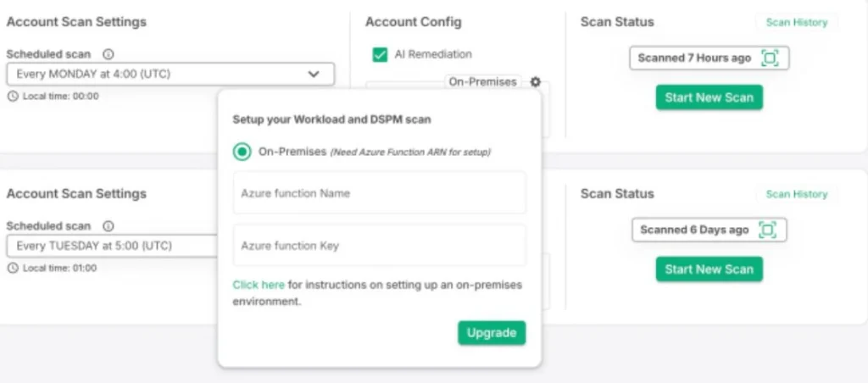Click scan icon beside Scanned 6 Days ago
The width and height of the screenshot is (868, 383).
pyautogui.click(x=767, y=230)
